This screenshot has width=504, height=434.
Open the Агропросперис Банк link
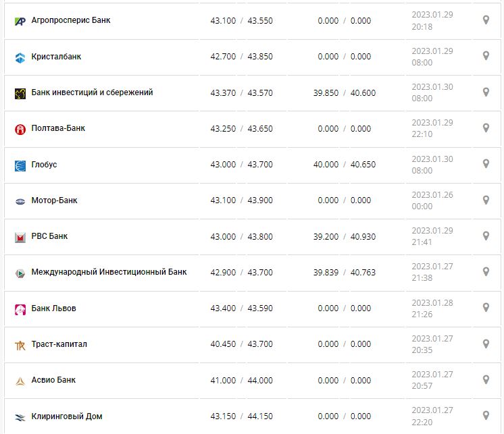pos(71,20)
